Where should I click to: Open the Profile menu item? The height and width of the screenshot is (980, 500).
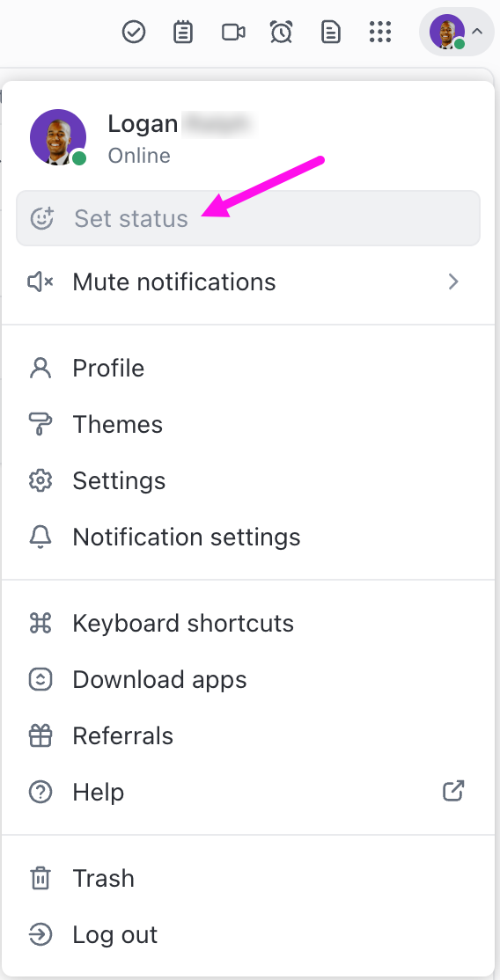click(248, 368)
